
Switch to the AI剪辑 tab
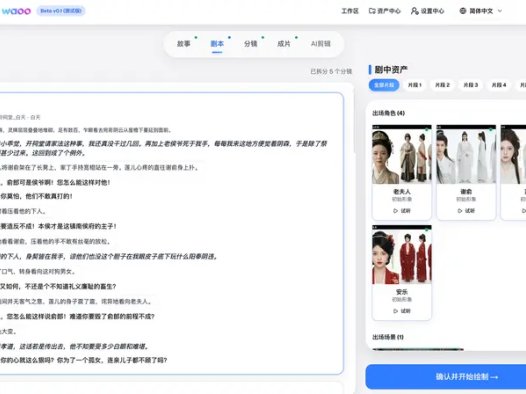click(321, 44)
